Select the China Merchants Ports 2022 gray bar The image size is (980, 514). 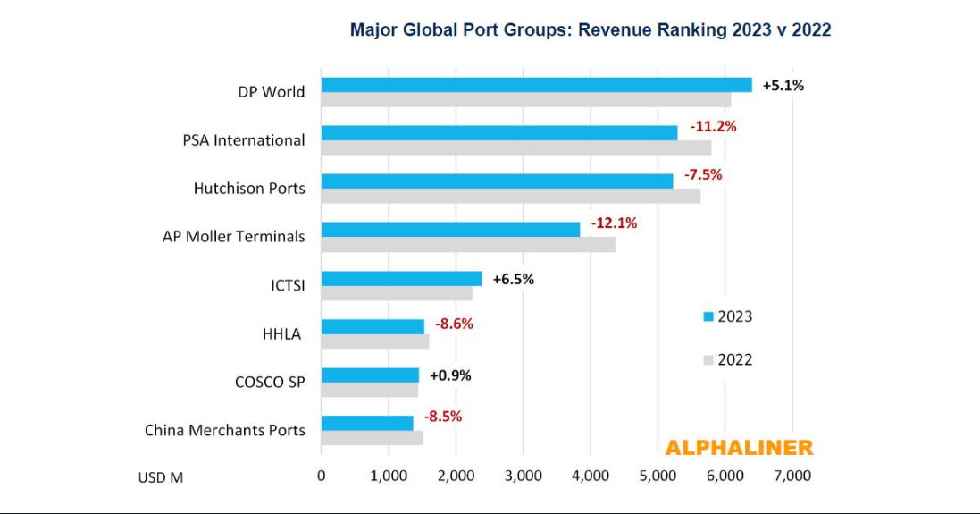tap(372, 438)
